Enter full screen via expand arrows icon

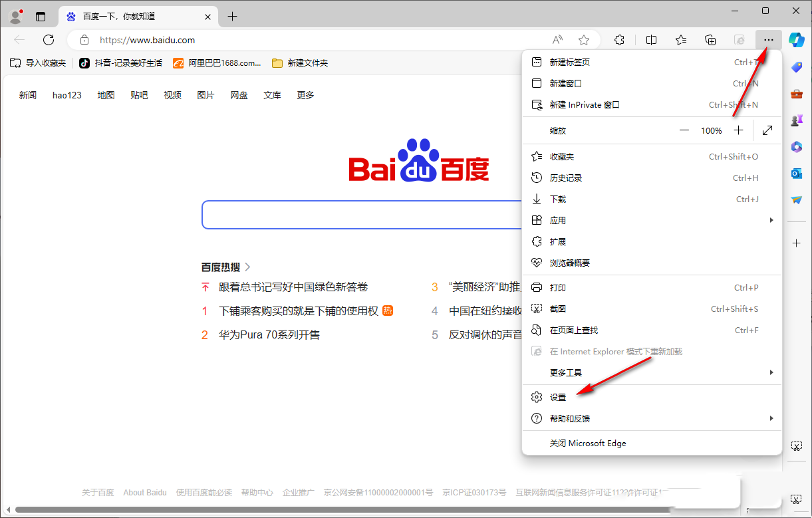tap(767, 130)
